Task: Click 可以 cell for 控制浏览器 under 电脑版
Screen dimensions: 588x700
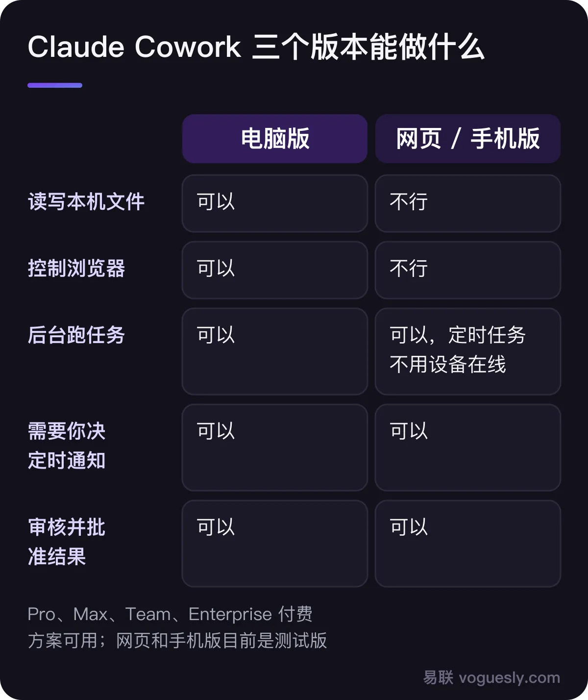Action: (275, 270)
